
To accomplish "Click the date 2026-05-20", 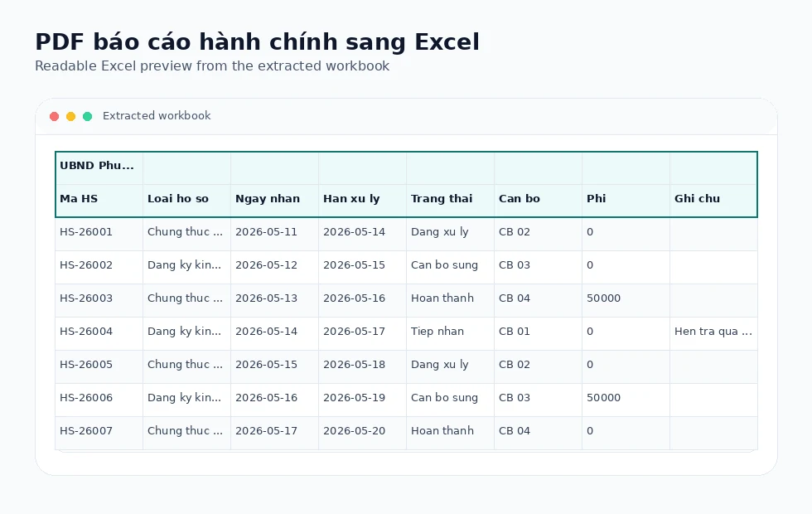I will [x=363, y=433].
